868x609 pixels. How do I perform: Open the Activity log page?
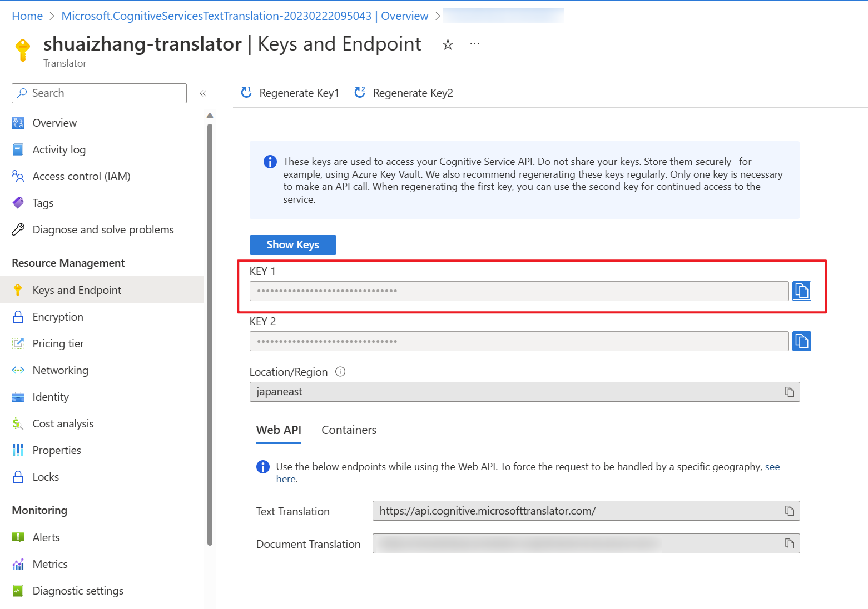coord(59,149)
